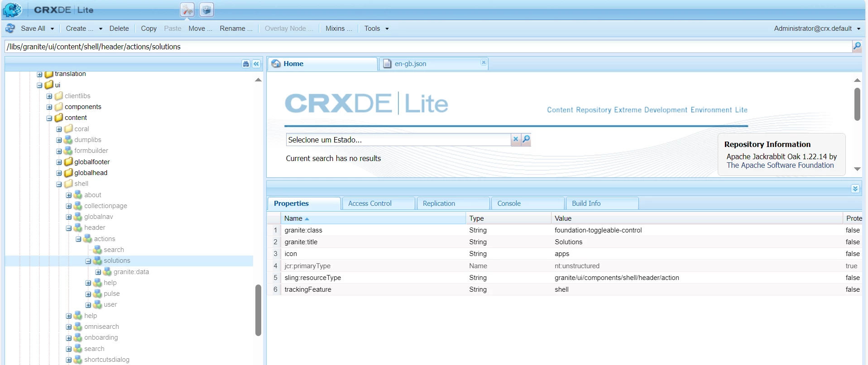
Task: Click the solutions node icon
Action: pyautogui.click(x=97, y=261)
